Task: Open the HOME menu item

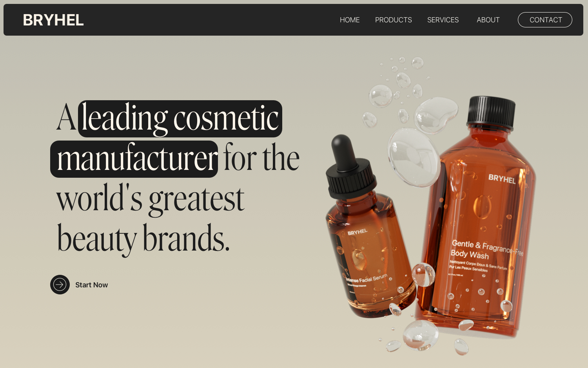Action: 350,20
